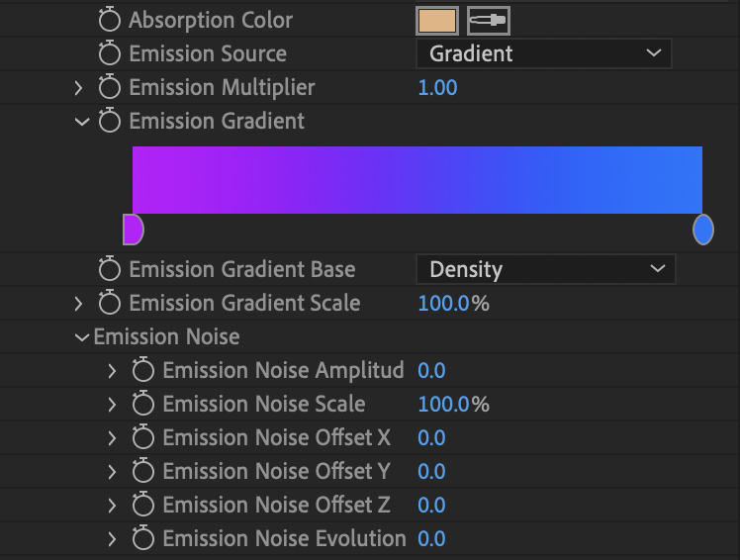The image size is (740, 560).
Task: Select the purple gradient color stop
Action: coord(134,230)
